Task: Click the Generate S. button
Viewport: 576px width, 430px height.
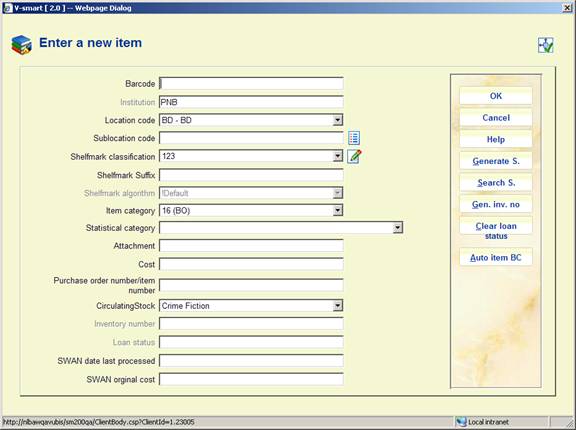Action: coord(496,161)
